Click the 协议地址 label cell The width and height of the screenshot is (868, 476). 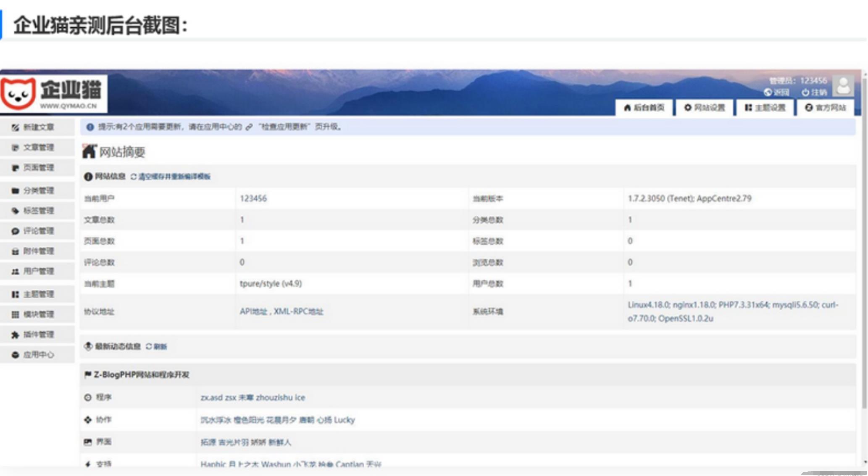tap(158, 312)
